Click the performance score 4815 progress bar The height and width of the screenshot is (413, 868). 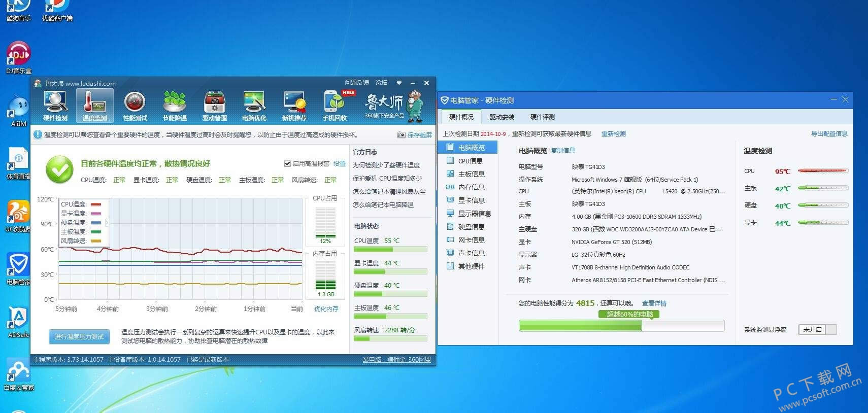pos(621,326)
